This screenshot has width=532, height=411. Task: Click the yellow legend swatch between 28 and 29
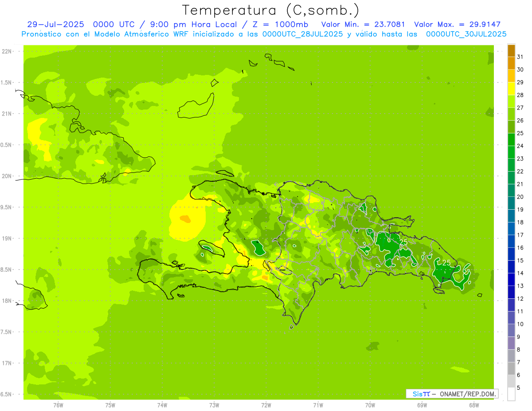tap(511, 88)
